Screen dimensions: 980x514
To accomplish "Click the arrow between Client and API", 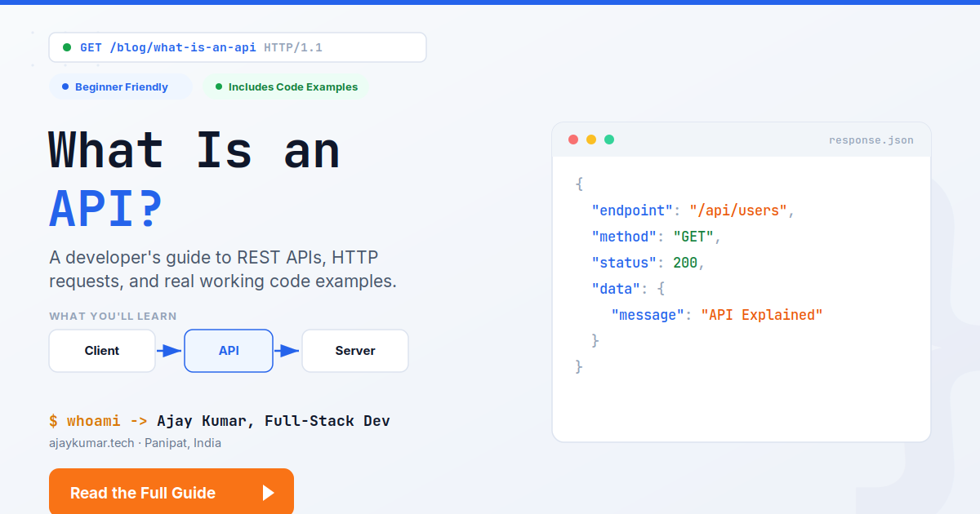I will pyautogui.click(x=170, y=351).
